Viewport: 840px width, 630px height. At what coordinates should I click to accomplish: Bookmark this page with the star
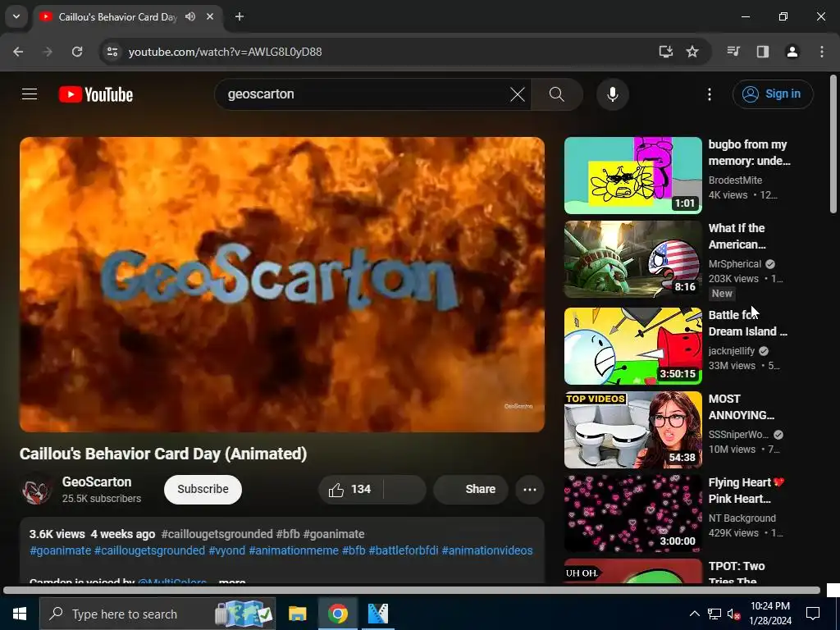(692, 52)
